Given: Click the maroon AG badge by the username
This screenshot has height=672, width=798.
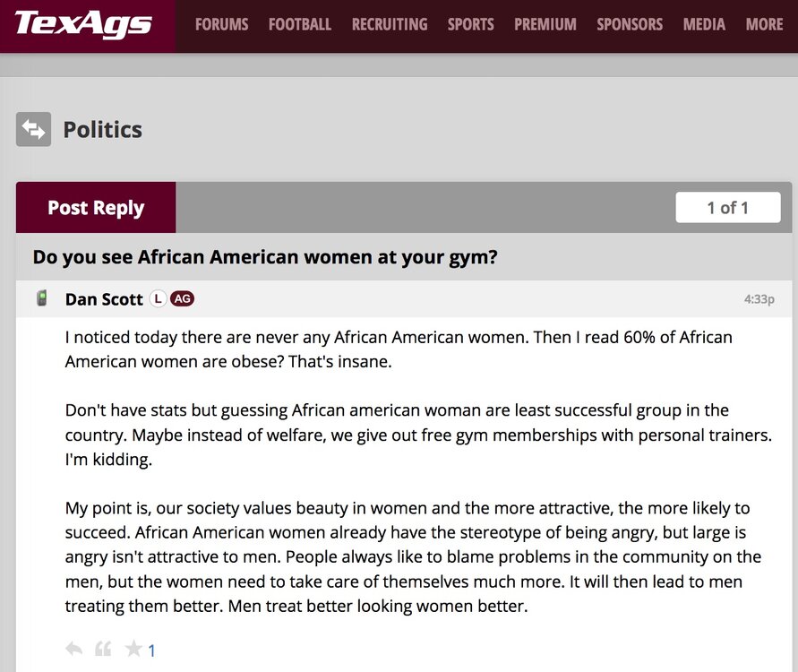Looking at the screenshot, I should (x=183, y=297).
